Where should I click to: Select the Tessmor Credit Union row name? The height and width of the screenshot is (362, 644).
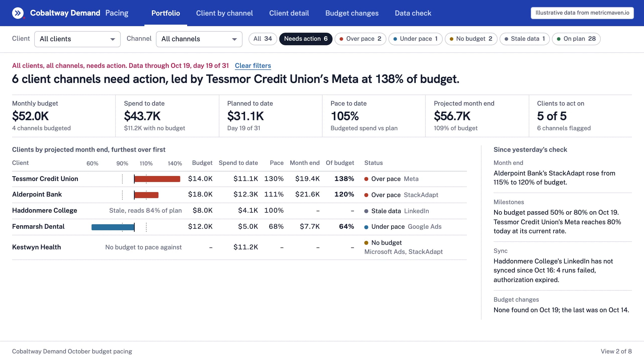click(x=45, y=179)
